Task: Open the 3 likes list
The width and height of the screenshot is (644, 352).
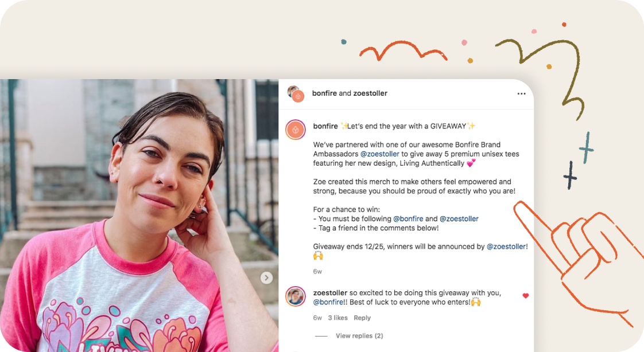Action: [337, 318]
